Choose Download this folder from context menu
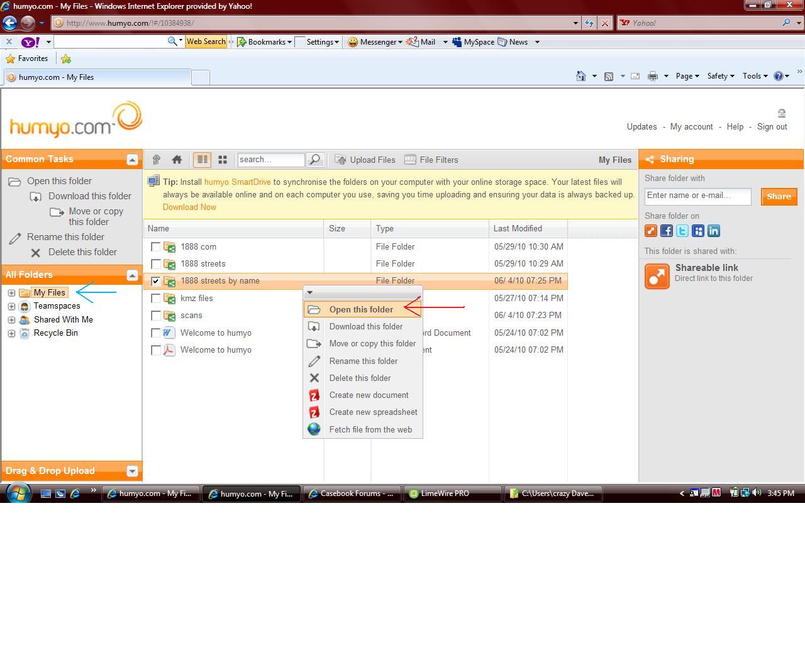 point(365,327)
